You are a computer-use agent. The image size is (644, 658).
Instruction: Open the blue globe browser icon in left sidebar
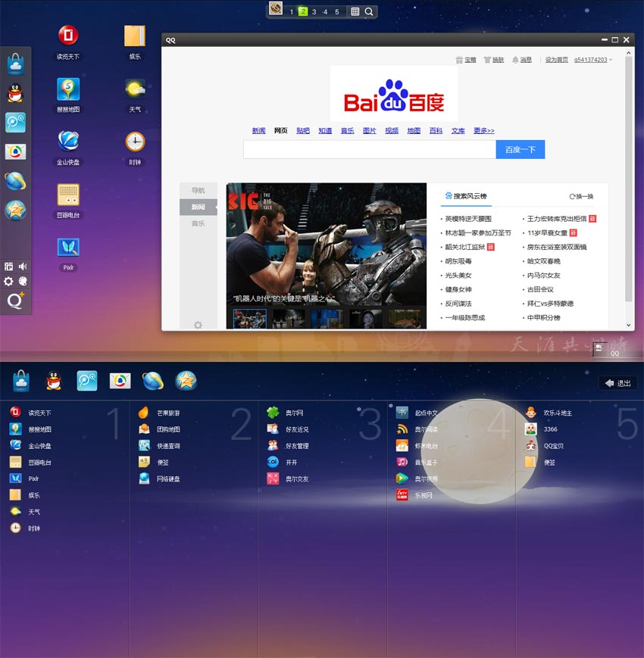pyautogui.click(x=16, y=181)
